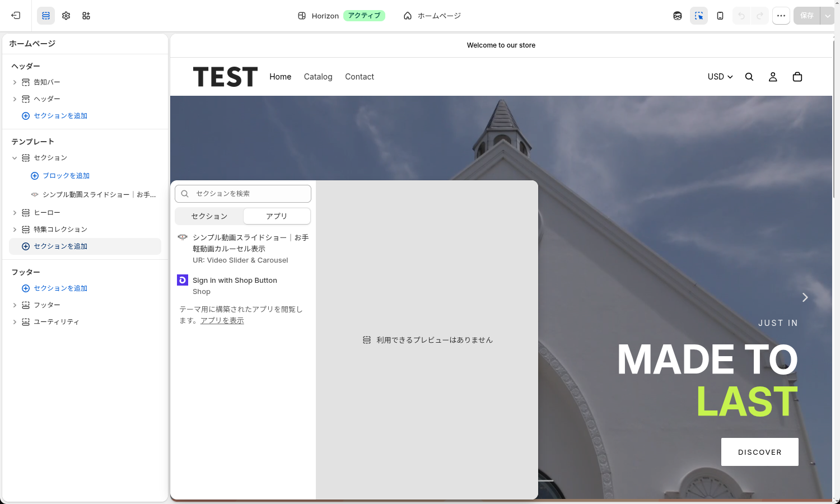Image resolution: width=840 pixels, height=504 pixels.
Task: Click the Sidekick assistant face icon
Action: tap(678, 16)
